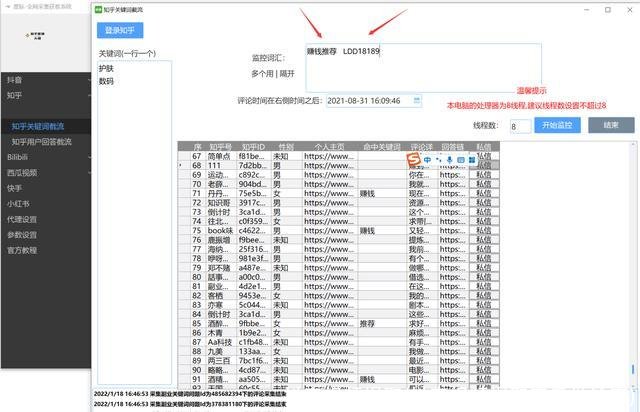
Task: Click the 知乎号 column header
Action: [x=221, y=147]
